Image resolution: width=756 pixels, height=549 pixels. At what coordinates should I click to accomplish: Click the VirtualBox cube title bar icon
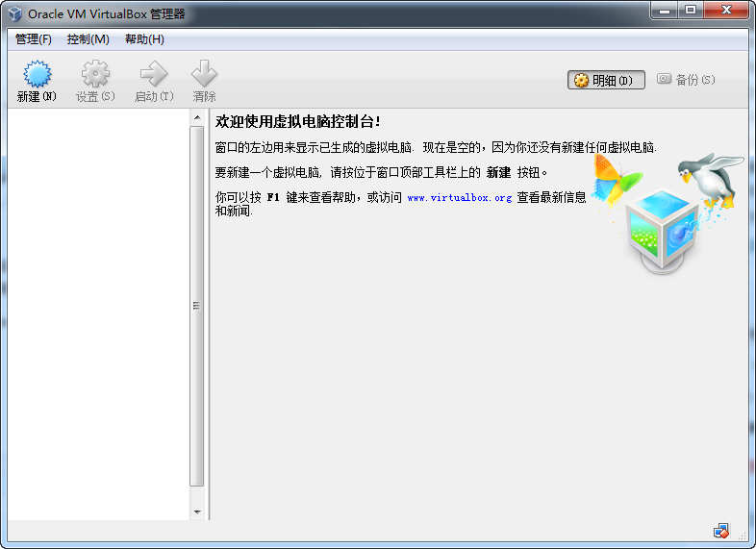pos(15,14)
